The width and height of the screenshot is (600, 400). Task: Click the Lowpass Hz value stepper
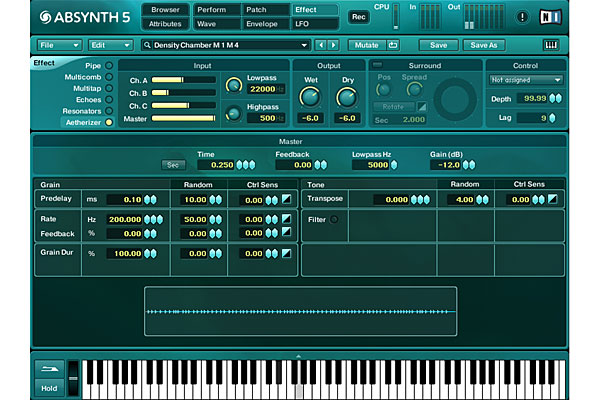(x=394, y=165)
